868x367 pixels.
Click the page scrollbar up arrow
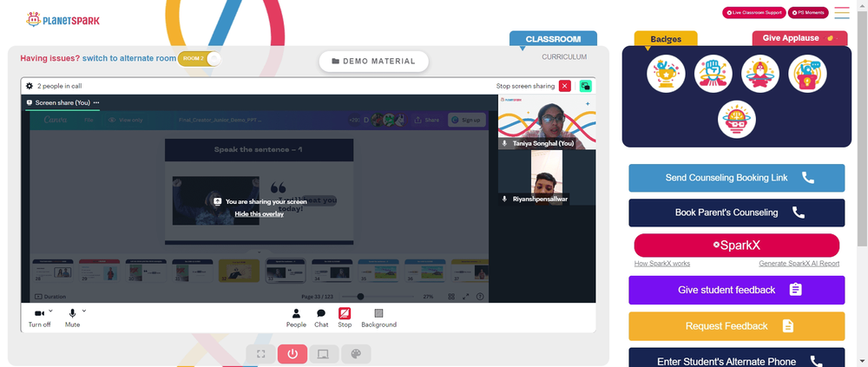pyautogui.click(x=863, y=3)
